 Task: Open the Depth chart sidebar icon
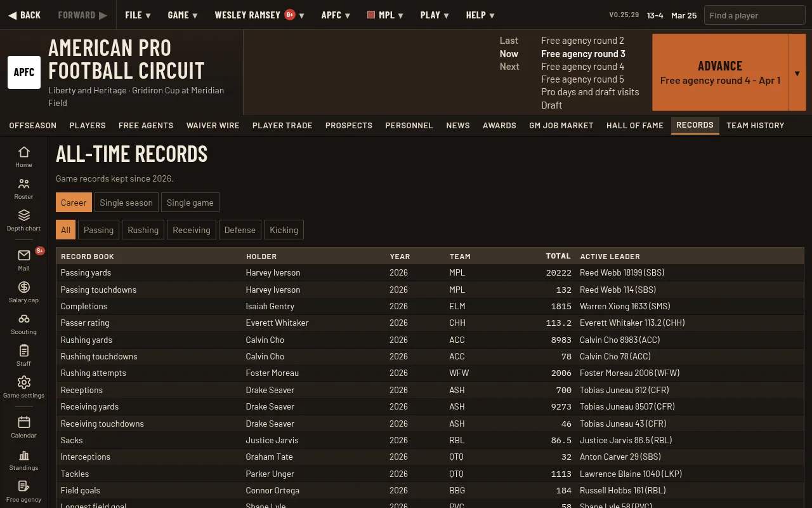coord(23,220)
